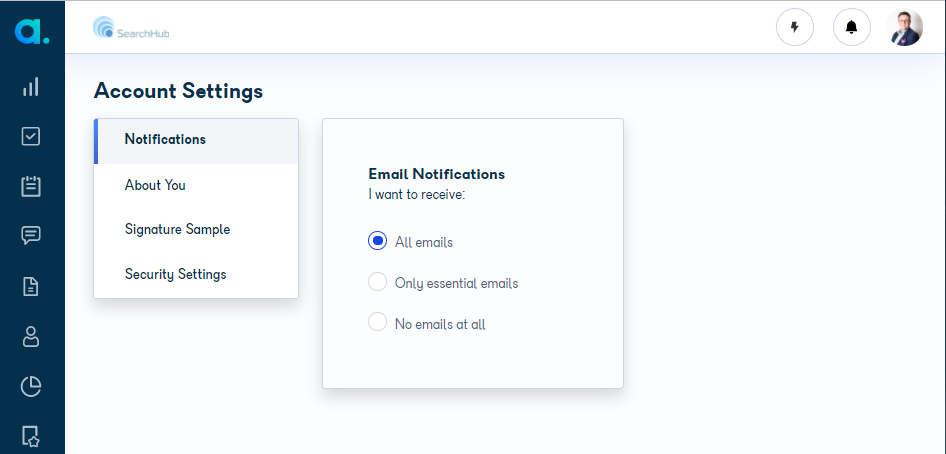The width and height of the screenshot is (946, 454).
Task: Open the clipboard sidebar icon
Action: click(31, 186)
